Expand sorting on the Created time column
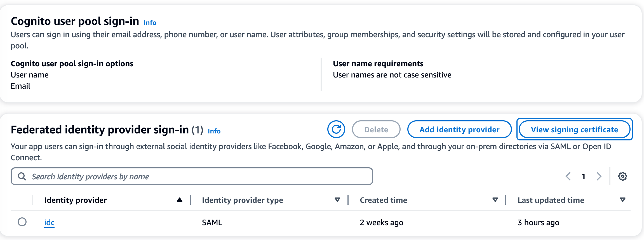 tap(495, 200)
